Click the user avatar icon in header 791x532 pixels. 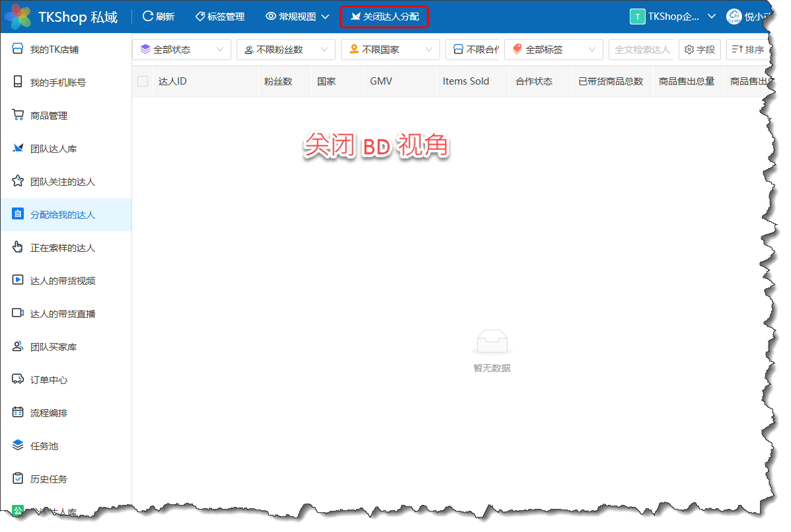coord(734,17)
